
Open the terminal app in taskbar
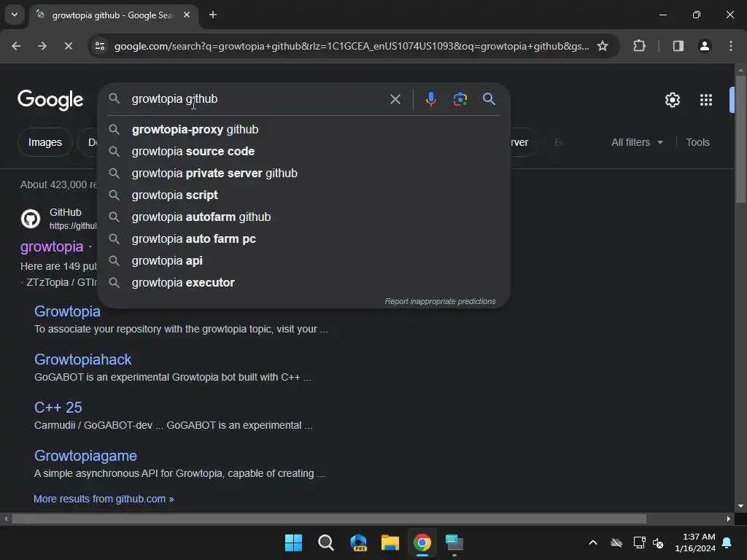[454, 542]
